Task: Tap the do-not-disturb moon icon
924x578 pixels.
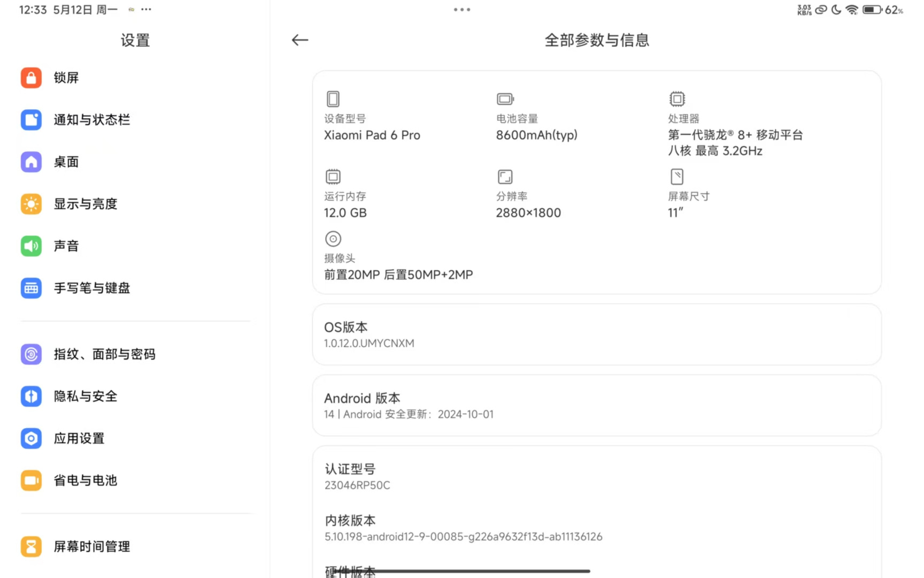Action: click(x=836, y=10)
